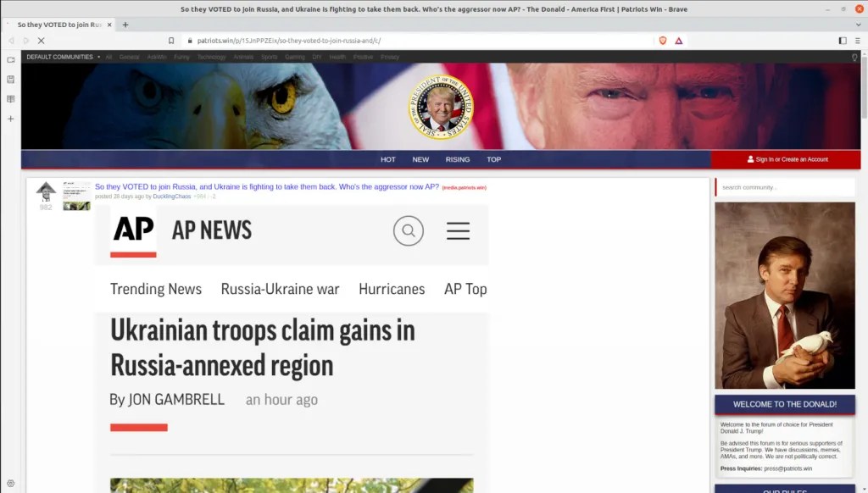Expand the Default Communities dropdown
The width and height of the screenshot is (868, 493).
[63, 57]
